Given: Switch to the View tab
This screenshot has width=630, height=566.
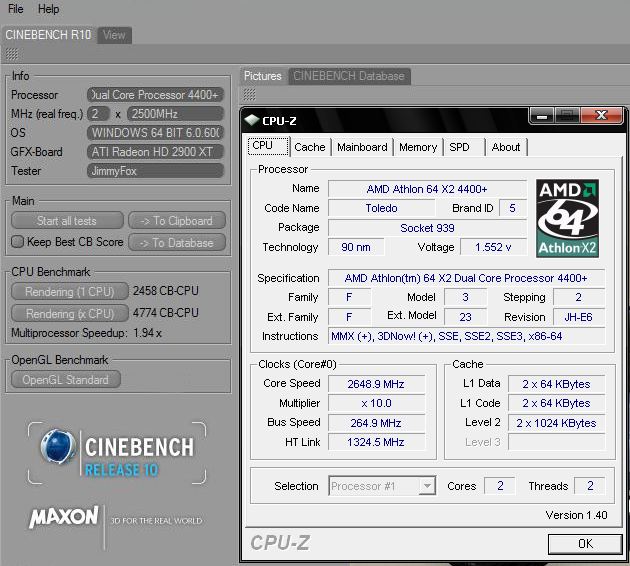Looking at the screenshot, I should click(114, 35).
